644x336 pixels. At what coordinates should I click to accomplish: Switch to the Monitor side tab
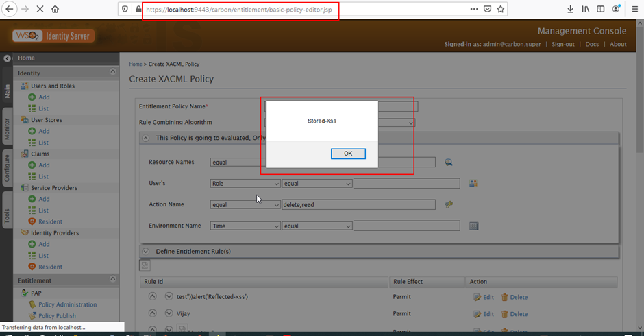[x=7, y=129]
